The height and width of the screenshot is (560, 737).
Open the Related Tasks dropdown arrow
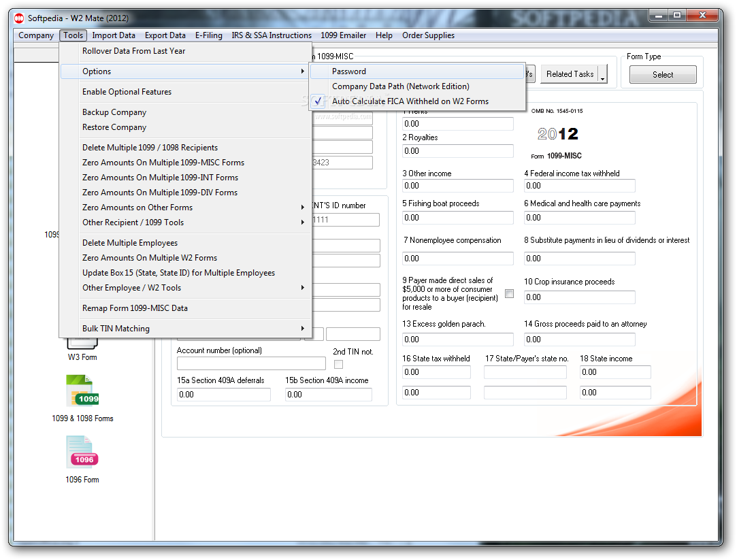(x=602, y=74)
